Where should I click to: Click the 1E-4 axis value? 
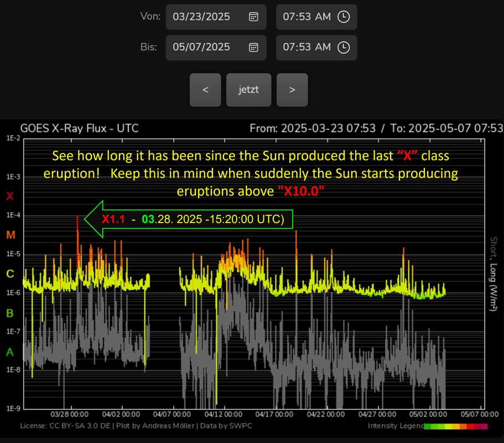click(x=13, y=215)
